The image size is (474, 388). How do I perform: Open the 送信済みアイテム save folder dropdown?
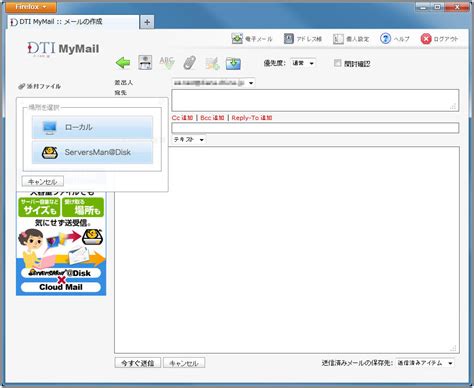(x=425, y=363)
